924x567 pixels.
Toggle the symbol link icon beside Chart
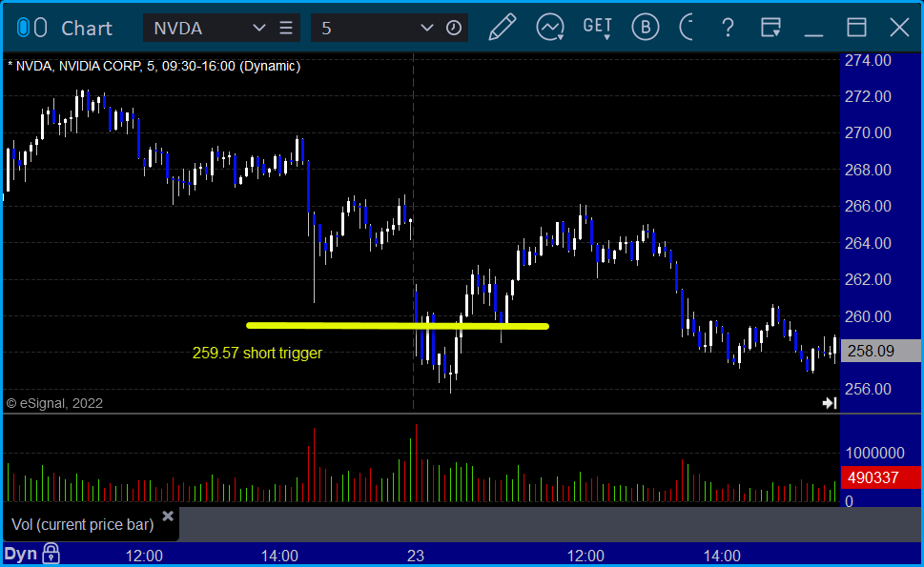coord(31,28)
